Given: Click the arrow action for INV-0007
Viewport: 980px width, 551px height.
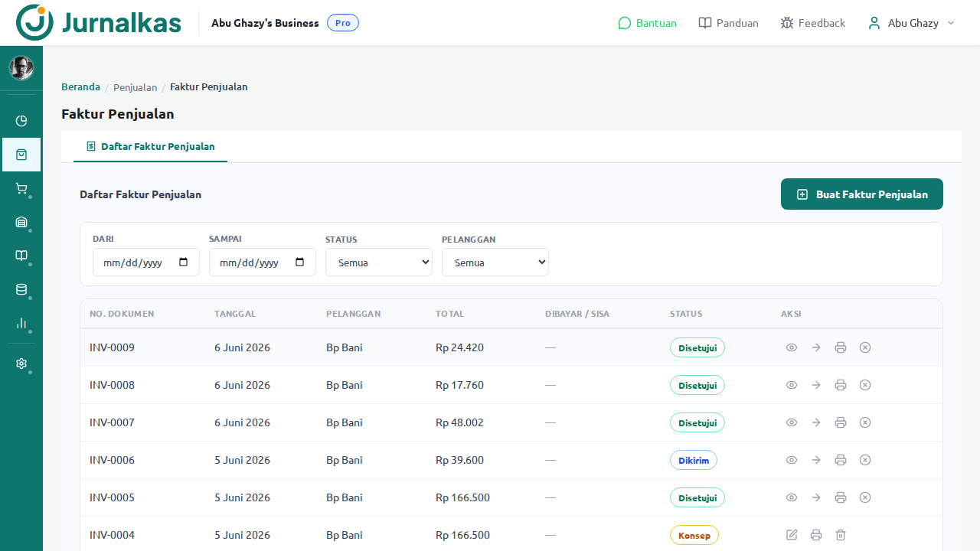Looking at the screenshot, I should [816, 422].
